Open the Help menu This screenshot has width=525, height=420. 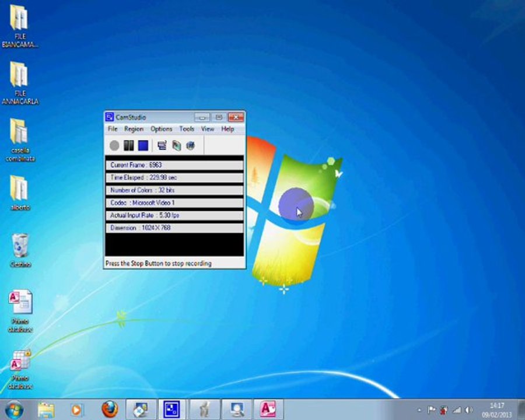(x=228, y=129)
